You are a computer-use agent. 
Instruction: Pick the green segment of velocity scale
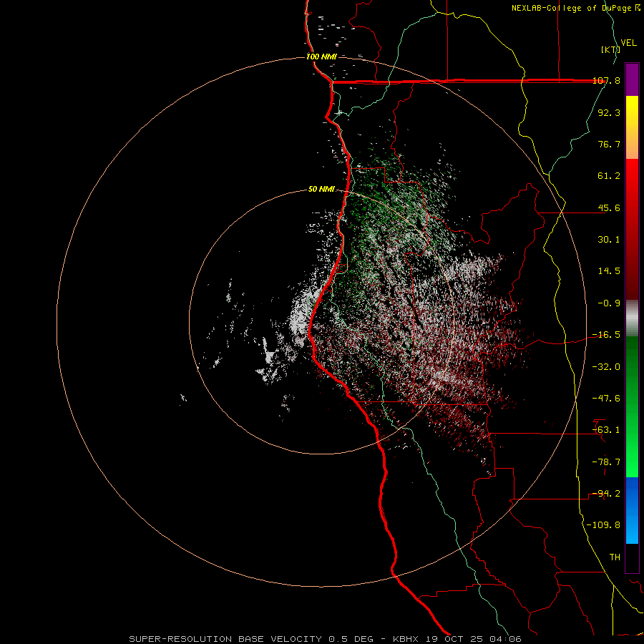point(632,406)
